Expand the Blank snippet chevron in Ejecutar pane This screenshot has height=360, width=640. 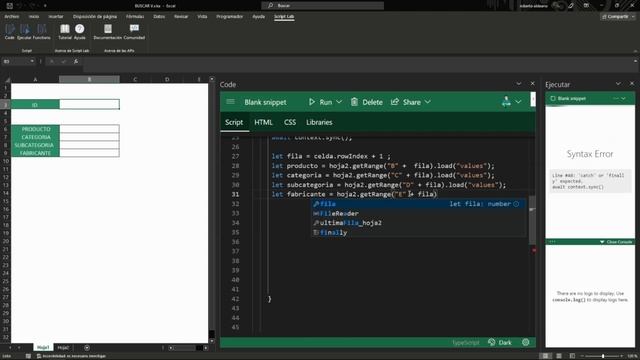click(623, 98)
